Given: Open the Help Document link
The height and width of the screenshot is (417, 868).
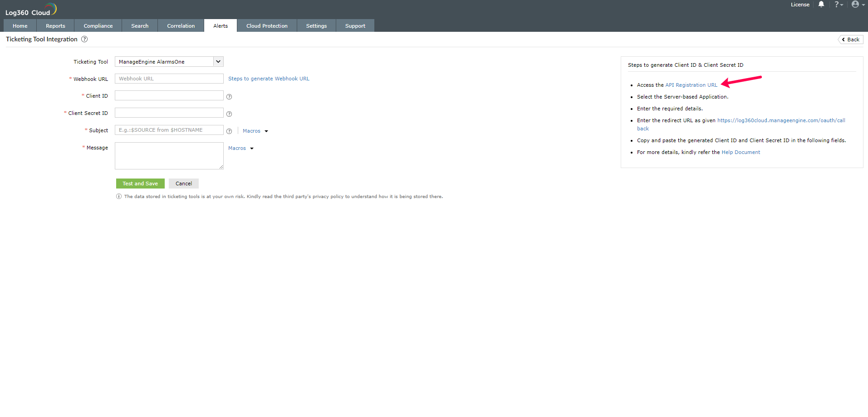Looking at the screenshot, I should click(741, 152).
